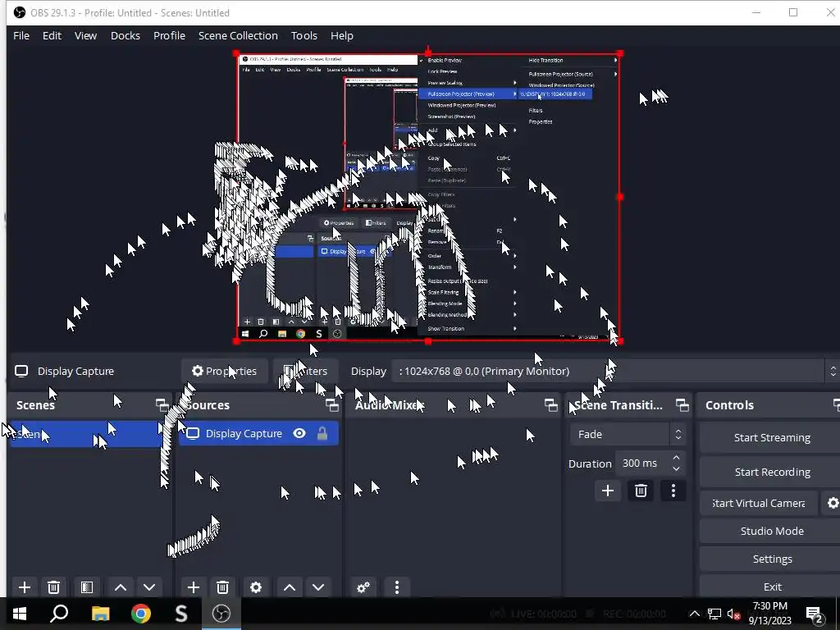Viewport: 840px width, 630px height.
Task: Click Start Recording button
Action: (x=772, y=472)
